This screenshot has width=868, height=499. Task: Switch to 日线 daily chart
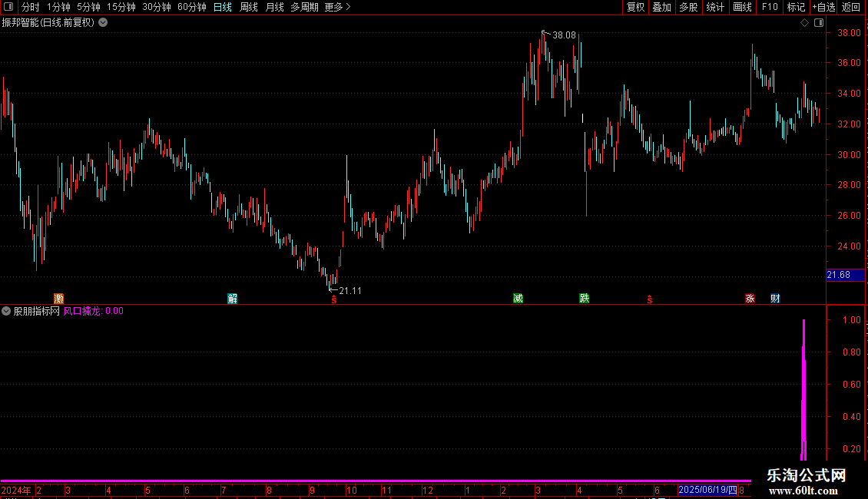coord(223,7)
